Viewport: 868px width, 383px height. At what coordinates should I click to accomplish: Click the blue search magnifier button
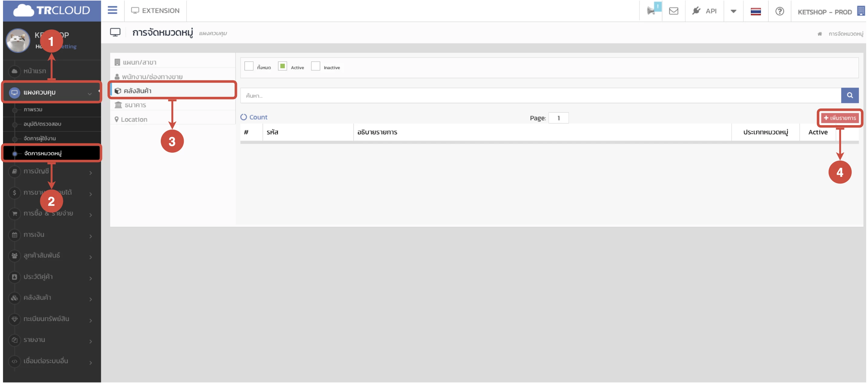point(849,96)
